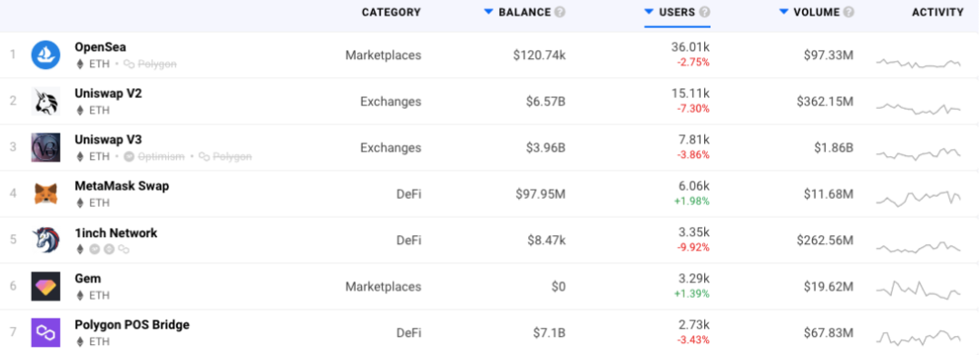Click the Balance help question icon
This screenshot has width=980, height=355.
[x=560, y=12]
